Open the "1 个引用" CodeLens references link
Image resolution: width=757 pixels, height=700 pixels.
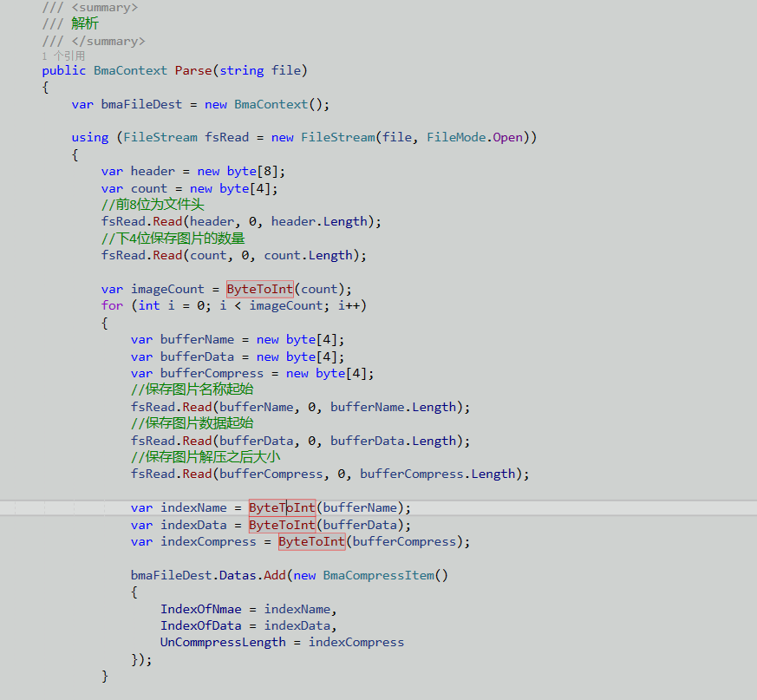pyautogui.click(x=63, y=56)
